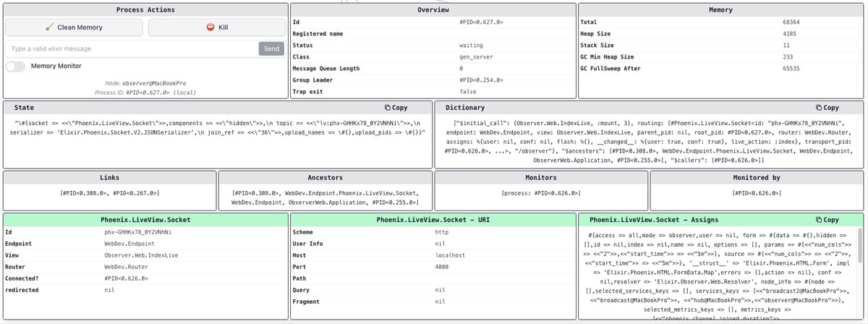Click WebDev.Endpoint.Phoenix.LiveView.Socket ancestor entry
868x324 pixels.
[352, 193]
